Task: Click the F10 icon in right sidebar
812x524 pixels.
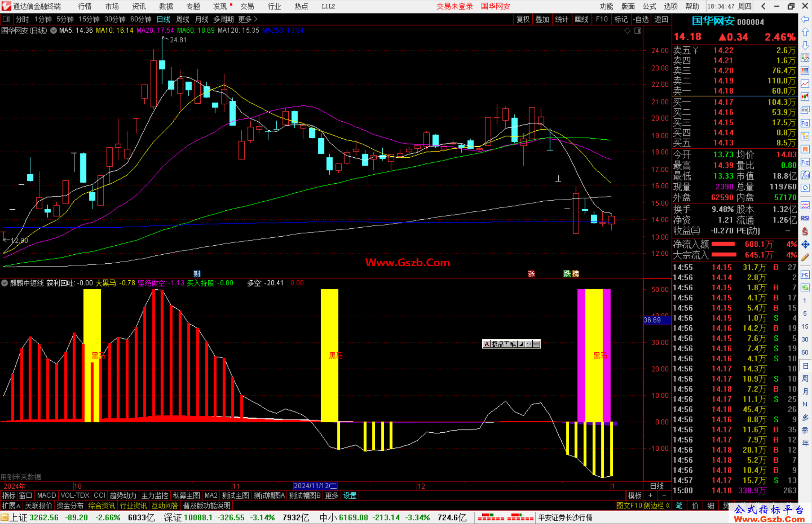Action: pos(805,123)
